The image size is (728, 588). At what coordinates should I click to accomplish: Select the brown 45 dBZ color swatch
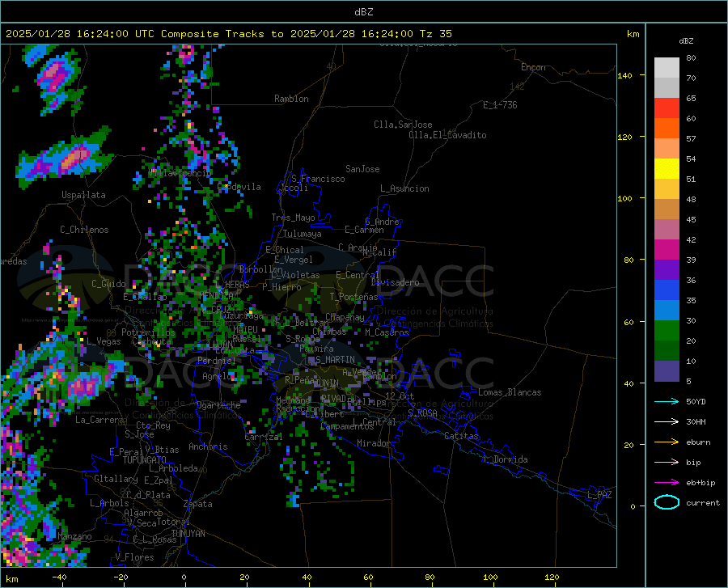667,209
